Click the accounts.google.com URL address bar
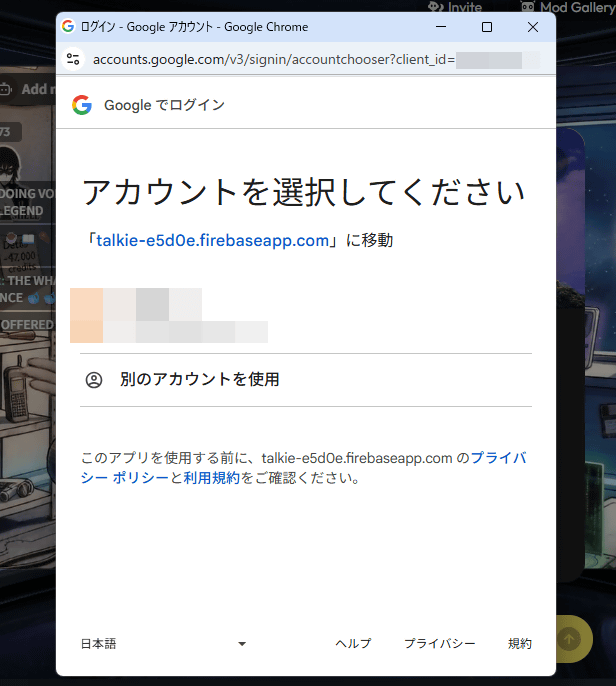Viewport: 616px width, 686px height. [270, 59]
